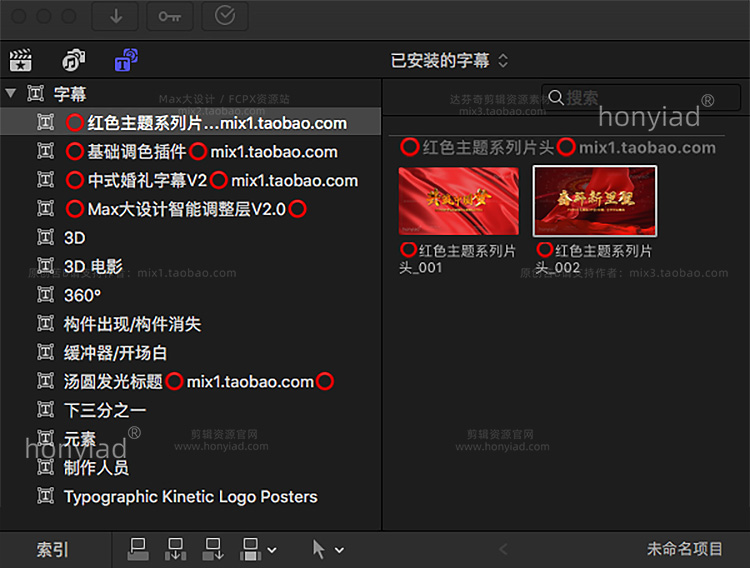Click the overwrite clip edit button
This screenshot has height=568, width=750.
click(251, 549)
